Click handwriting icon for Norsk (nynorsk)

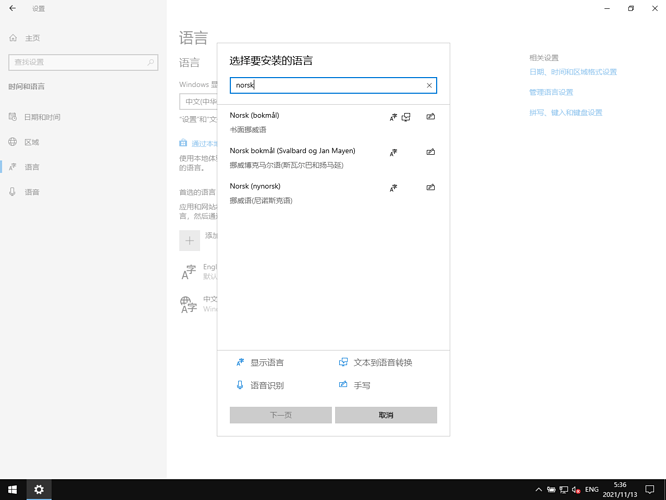point(430,187)
